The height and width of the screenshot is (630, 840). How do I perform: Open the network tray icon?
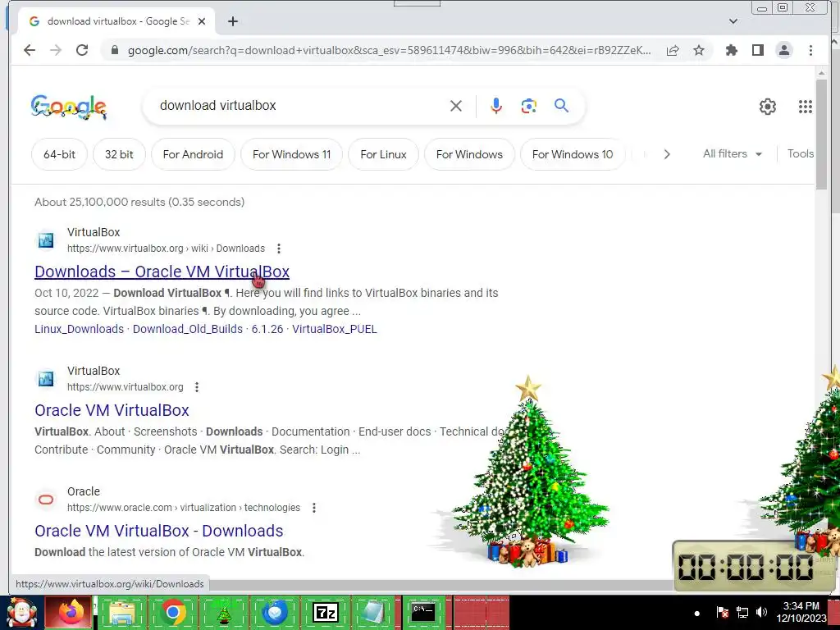(742, 612)
